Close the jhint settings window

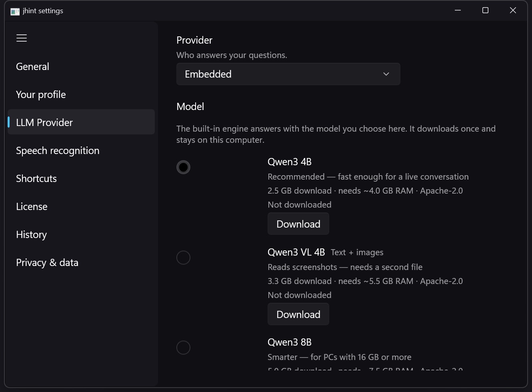[x=513, y=10]
